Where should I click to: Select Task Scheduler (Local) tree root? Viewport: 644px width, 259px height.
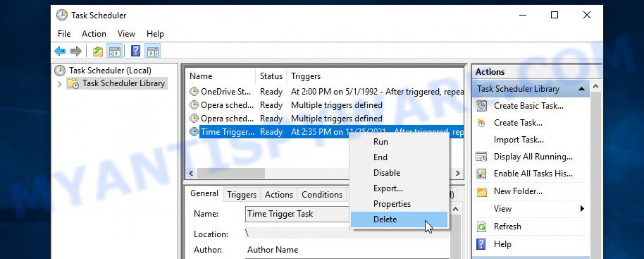tap(110, 71)
